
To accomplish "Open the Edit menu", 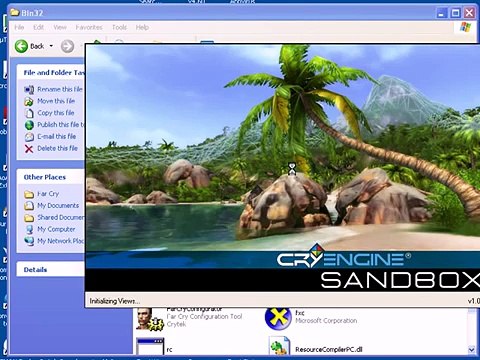I will coord(38,27).
